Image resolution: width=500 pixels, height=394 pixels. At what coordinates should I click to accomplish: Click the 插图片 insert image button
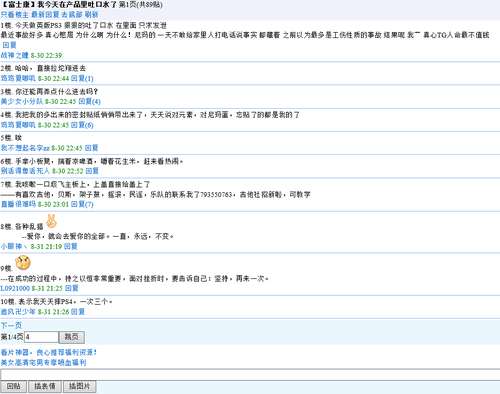[x=80, y=386]
